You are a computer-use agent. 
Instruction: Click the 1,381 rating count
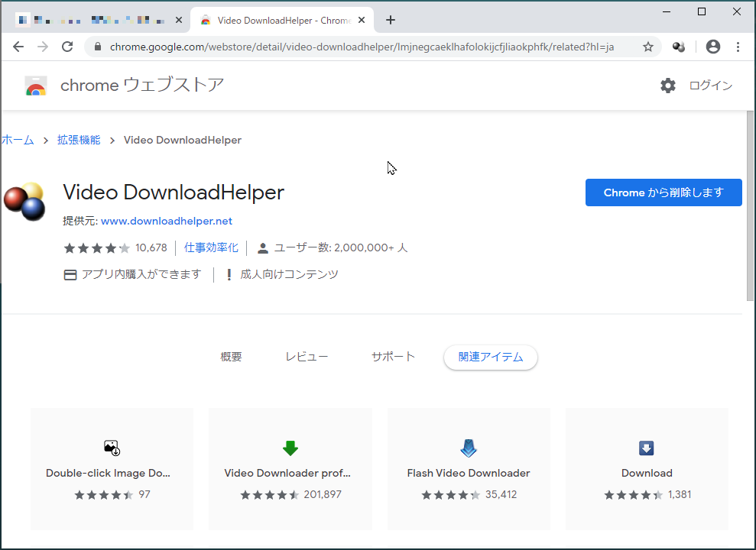pyautogui.click(x=680, y=494)
